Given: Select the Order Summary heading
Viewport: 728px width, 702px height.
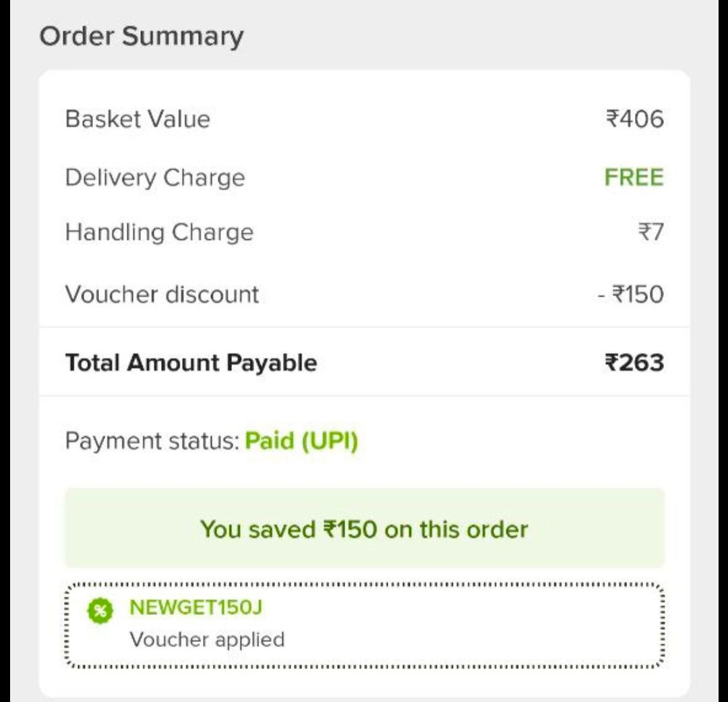Looking at the screenshot, I should point(142,36).
